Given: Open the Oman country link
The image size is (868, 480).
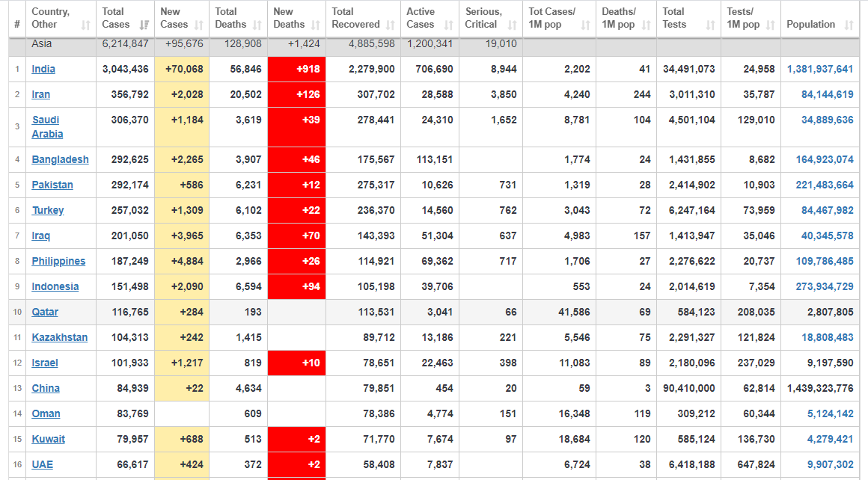Looking at the screenshot, I should [x=46, y=414].
